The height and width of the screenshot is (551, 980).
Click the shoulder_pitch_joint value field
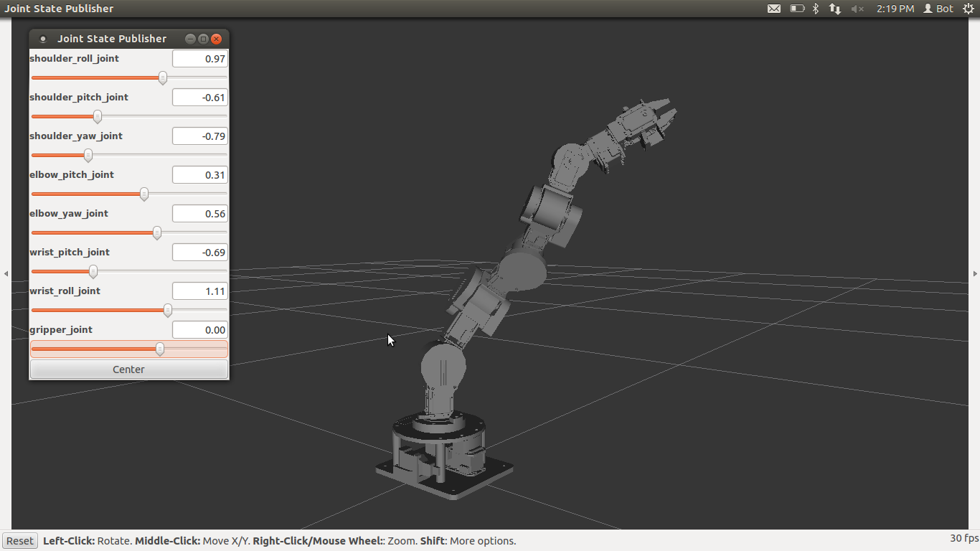200,98
